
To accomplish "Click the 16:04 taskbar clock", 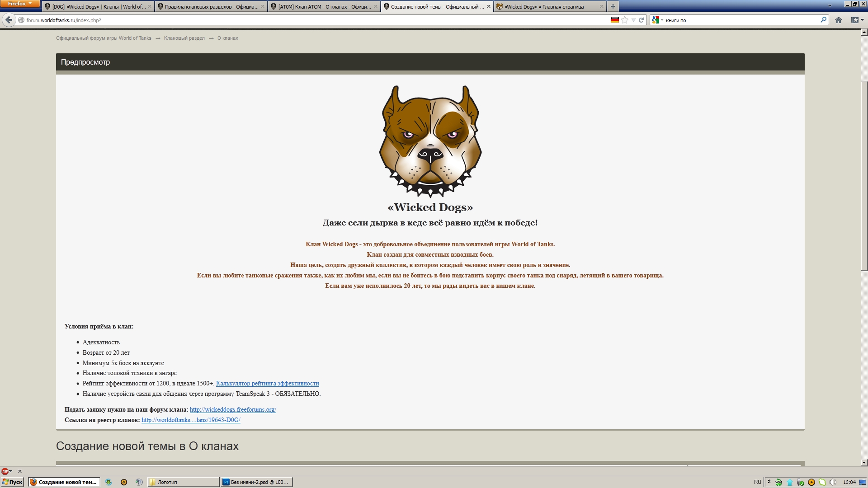I will coord(849,482).
